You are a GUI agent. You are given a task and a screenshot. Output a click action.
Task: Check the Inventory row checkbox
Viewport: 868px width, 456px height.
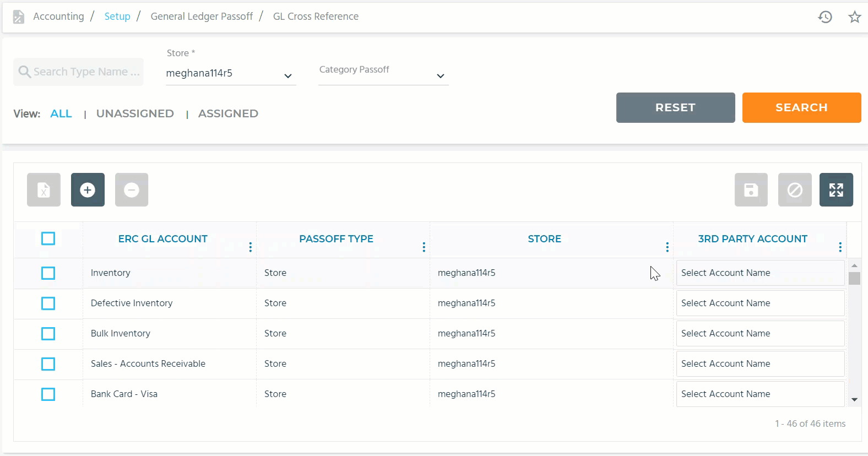[x=48, y=273]
